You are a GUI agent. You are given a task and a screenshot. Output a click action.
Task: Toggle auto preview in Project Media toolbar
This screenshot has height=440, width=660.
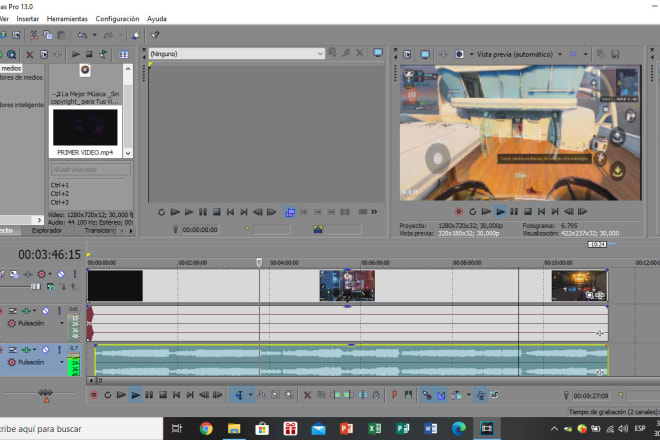[103, 54]
